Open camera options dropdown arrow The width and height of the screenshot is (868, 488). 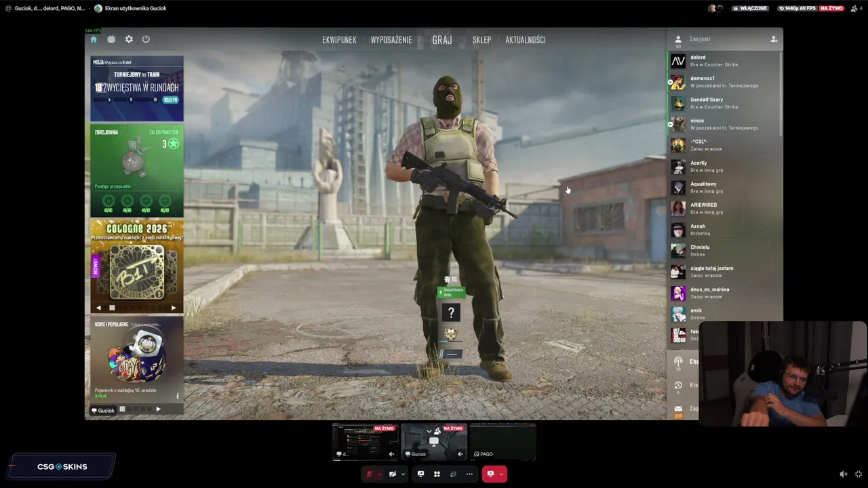(x=403, y=474)
